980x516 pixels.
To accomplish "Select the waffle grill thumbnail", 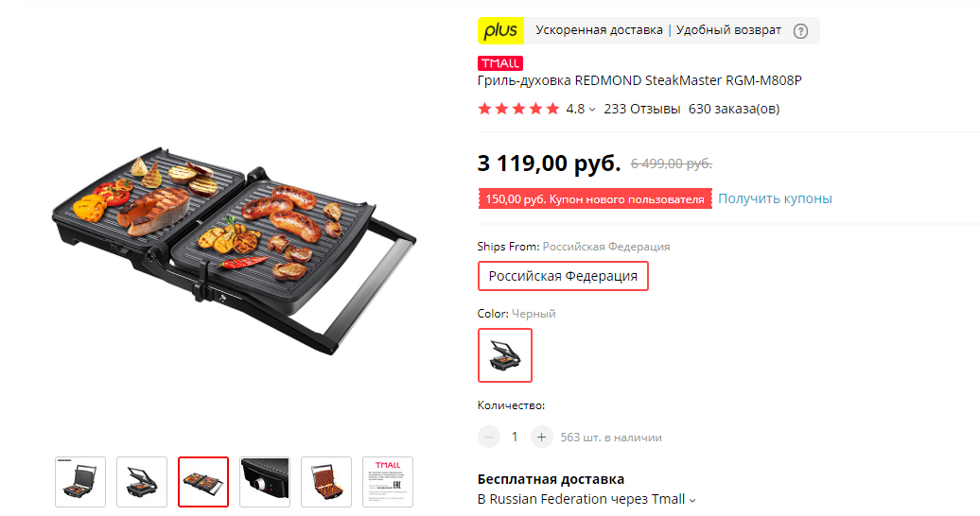I will pyautogui.click(x=326, y=482).
